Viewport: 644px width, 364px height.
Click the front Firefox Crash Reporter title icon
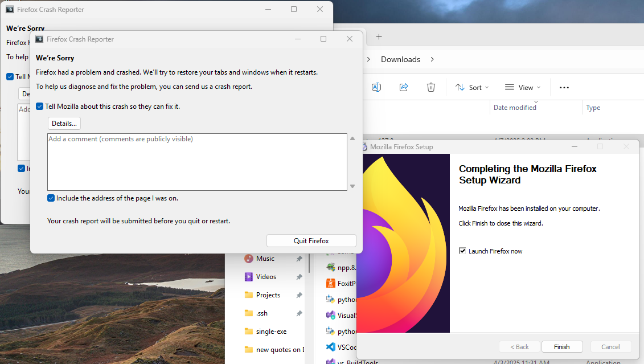tap(39, 39)
